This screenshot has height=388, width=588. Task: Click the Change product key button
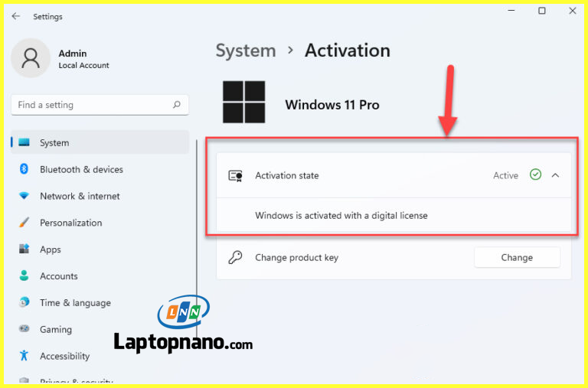tap(517, 257)
